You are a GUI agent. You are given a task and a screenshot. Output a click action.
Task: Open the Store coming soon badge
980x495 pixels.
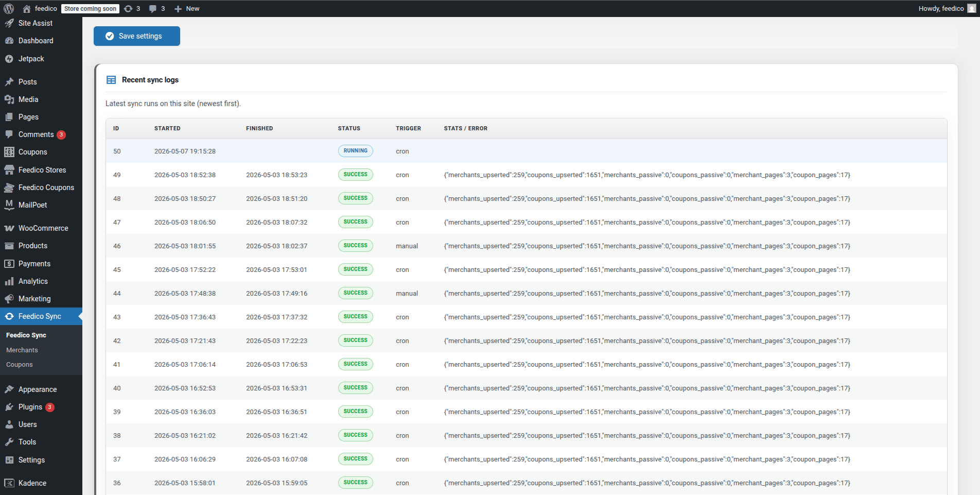tap(90, 9)
